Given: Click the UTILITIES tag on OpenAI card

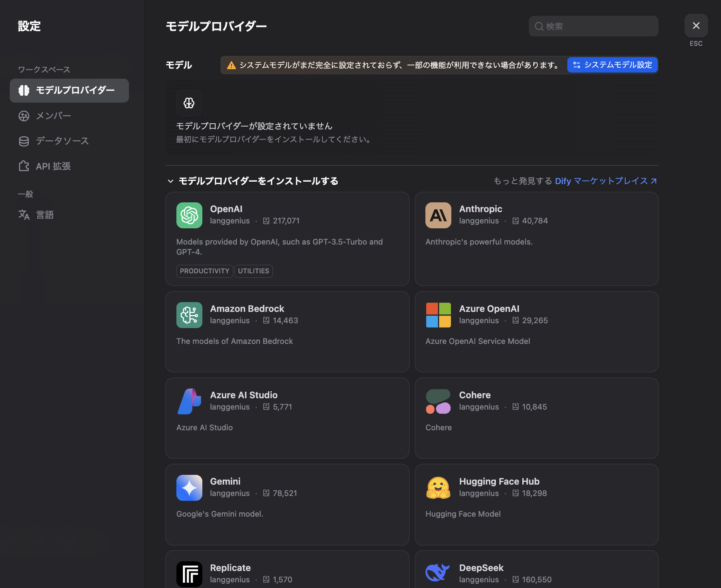Looking at the screenshot, I should (253, 271).
